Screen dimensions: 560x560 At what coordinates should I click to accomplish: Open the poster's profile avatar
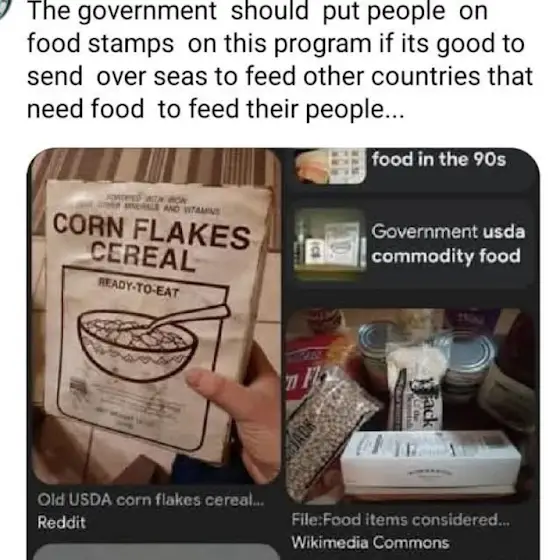(x=5, y=9)
